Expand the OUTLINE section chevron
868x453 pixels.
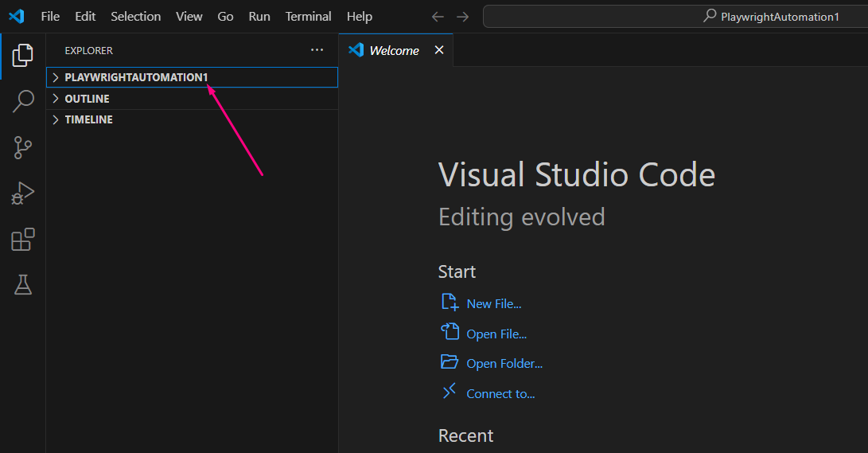coord(56,99)
